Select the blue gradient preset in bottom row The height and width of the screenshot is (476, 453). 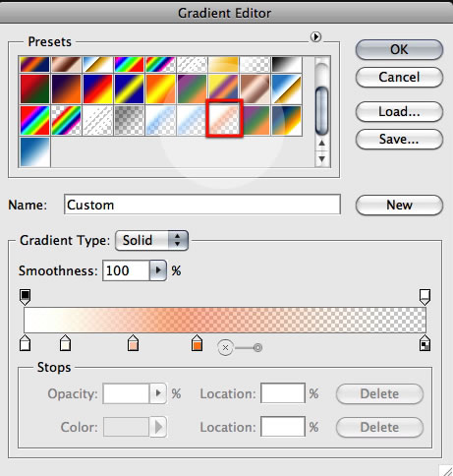(35, 152)
